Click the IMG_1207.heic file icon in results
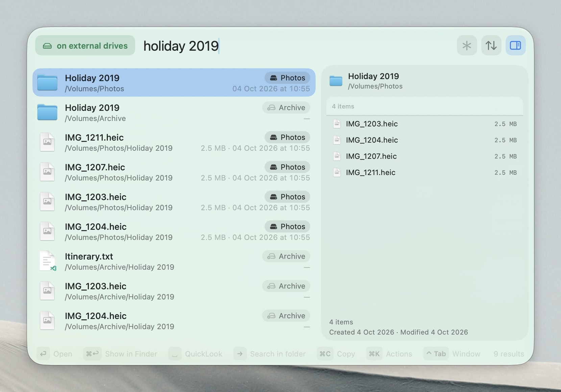This screenshot has height=392, width=561. tap(47, 172)
